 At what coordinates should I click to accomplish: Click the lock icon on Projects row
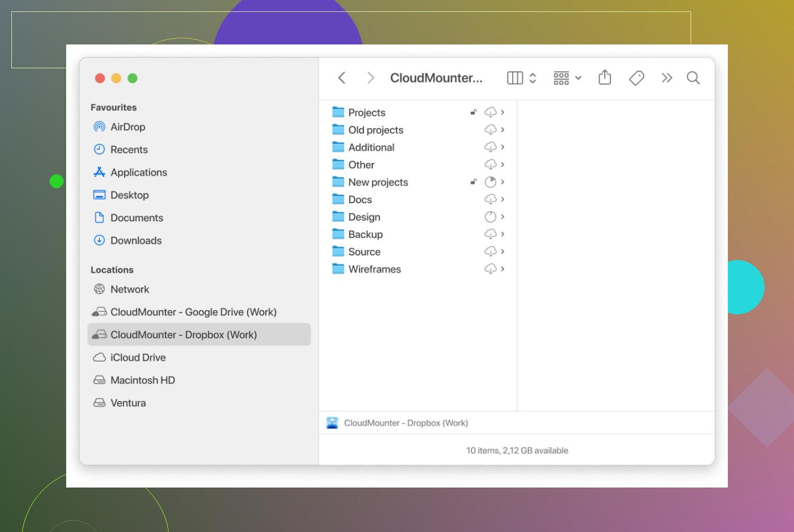pyautogui.click(x=474, y=112)
